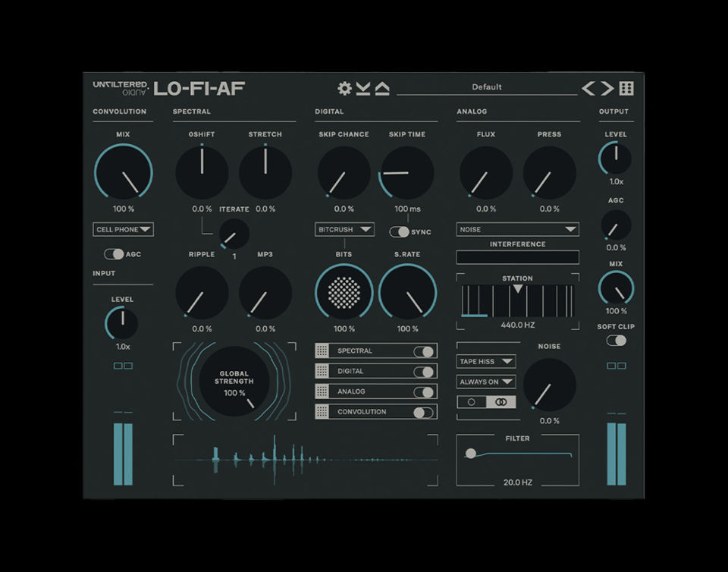
Task: Click the Global Strength knob
Action: 234,382
